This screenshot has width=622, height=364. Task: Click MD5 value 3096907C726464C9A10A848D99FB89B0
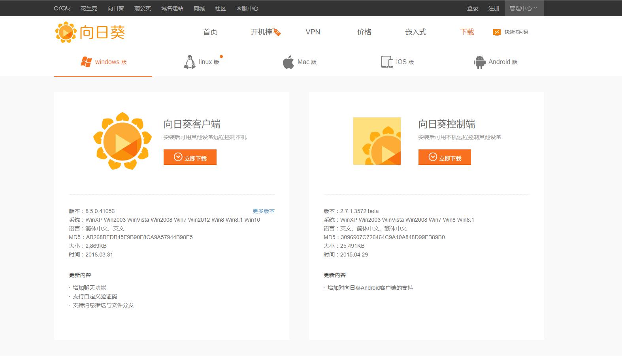393,237
